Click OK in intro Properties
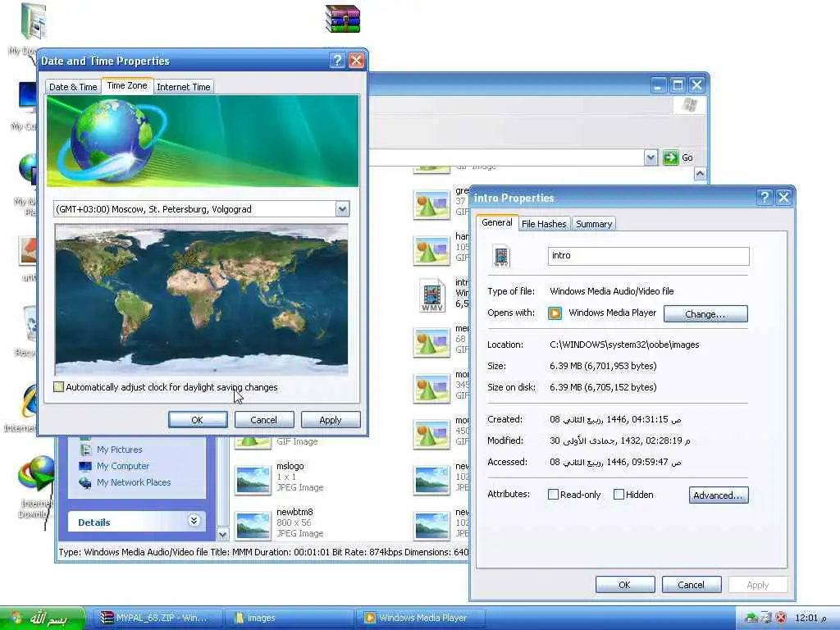The width and height of the screenshot is (840, 630). point(624,585)
